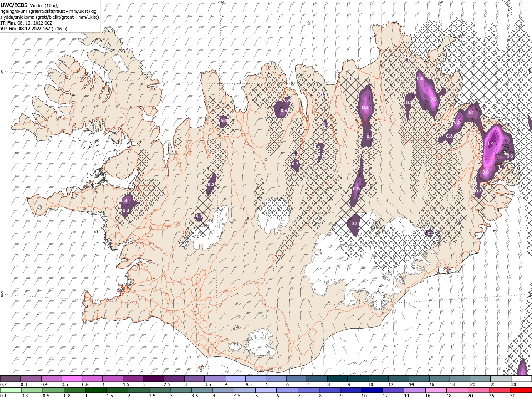This screenshot has width=532, height=399.
Task: Select top-row snow swatch between 0.2 and 0.3
Action: 10,379
